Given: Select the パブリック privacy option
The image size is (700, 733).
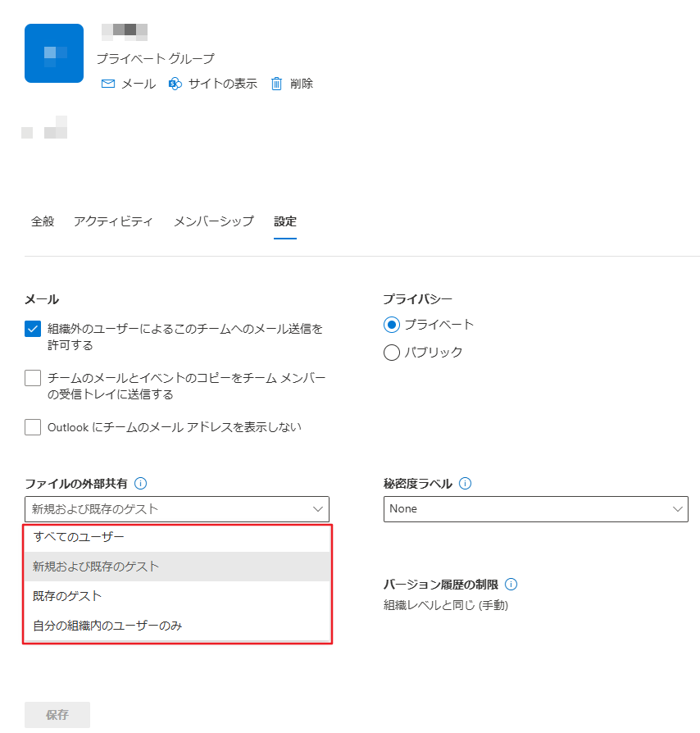Looking at the screenshot, I should tap(393, 353).
